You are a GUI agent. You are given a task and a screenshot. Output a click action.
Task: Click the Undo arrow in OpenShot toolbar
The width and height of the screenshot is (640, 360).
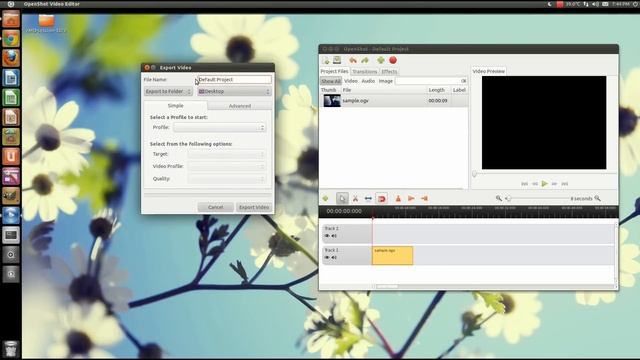coord(353,60)
